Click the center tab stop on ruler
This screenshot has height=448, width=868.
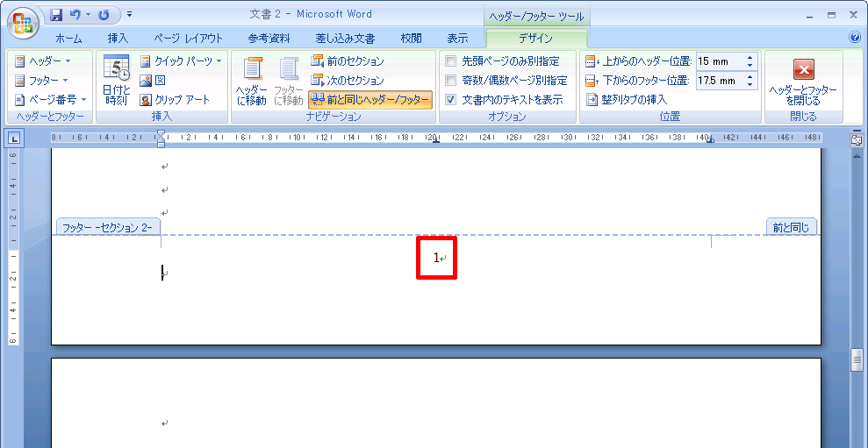(435, 141)
